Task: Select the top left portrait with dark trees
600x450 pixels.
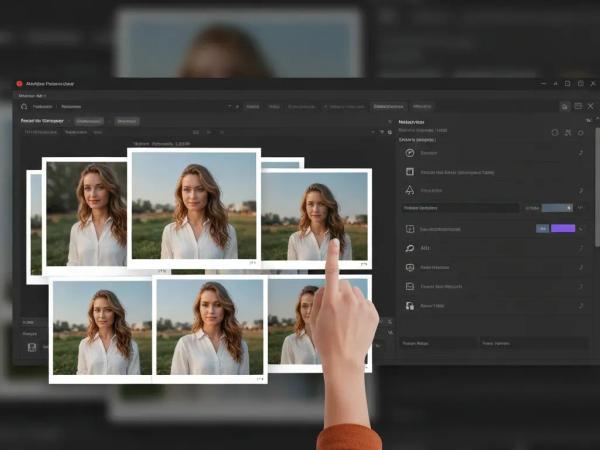Action: point(85,216)
